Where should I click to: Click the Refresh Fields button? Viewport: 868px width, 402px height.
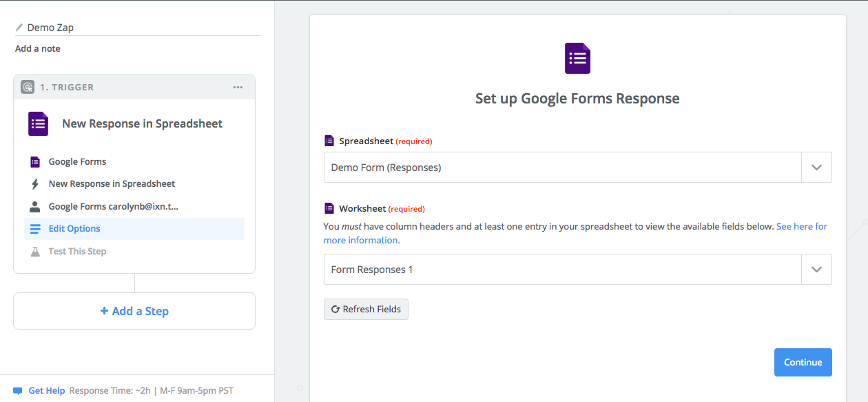366,309
